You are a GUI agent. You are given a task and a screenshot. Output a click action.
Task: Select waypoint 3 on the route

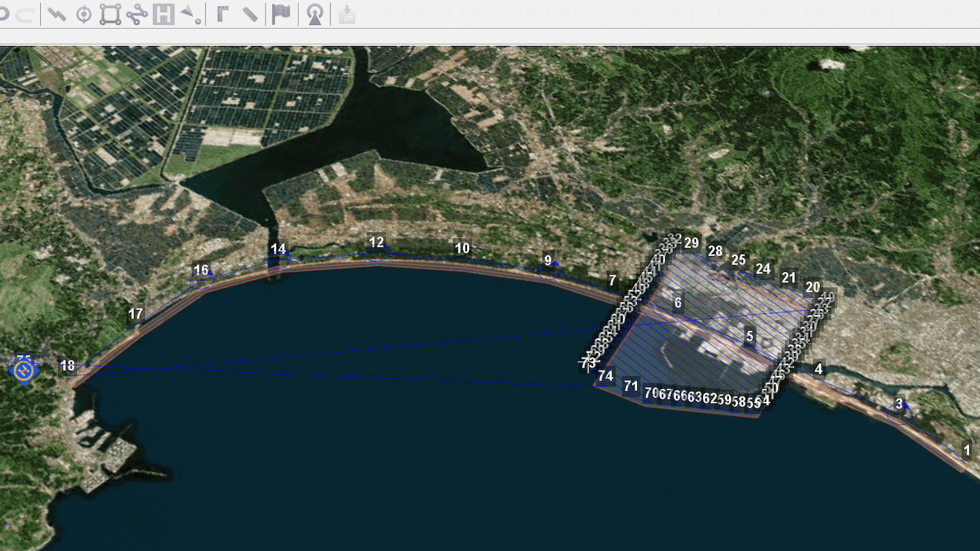pos(899,405)
